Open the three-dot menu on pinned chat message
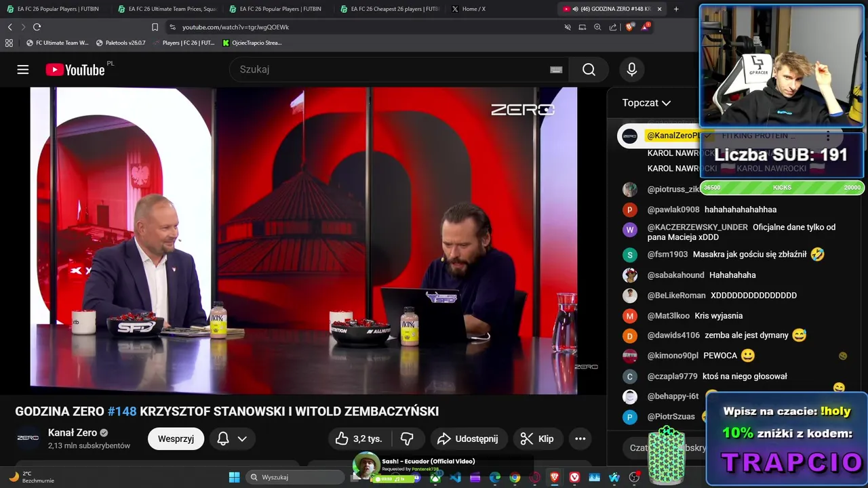Viewport: 868px width, 488px height. click(827, 136)
